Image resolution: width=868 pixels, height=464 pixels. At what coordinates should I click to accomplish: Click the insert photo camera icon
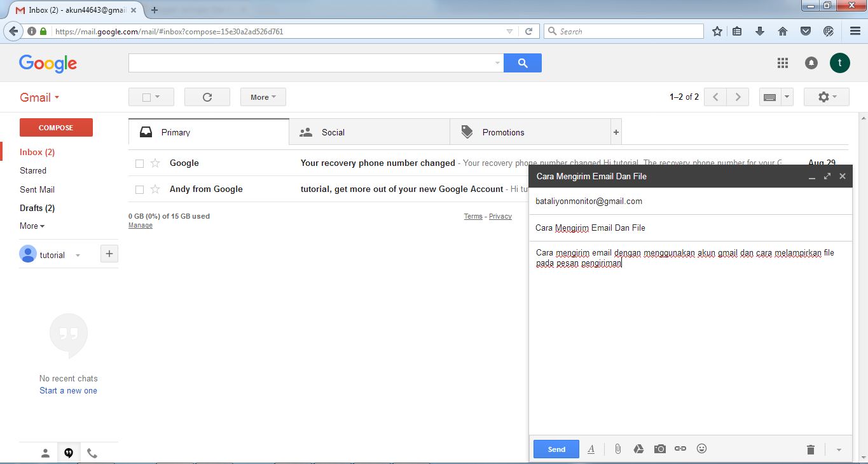tap(660, 449)
